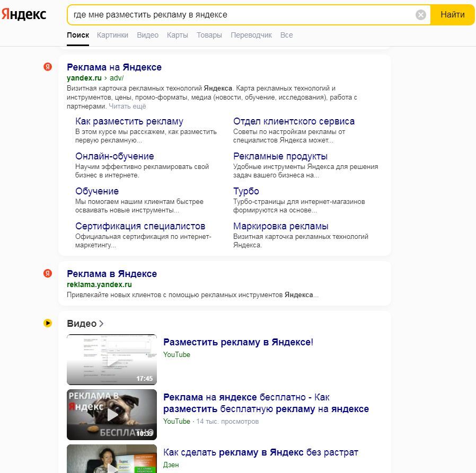Play the pug thumbnail video 'БЕСПЛАТНО'

tap(112, 415)
